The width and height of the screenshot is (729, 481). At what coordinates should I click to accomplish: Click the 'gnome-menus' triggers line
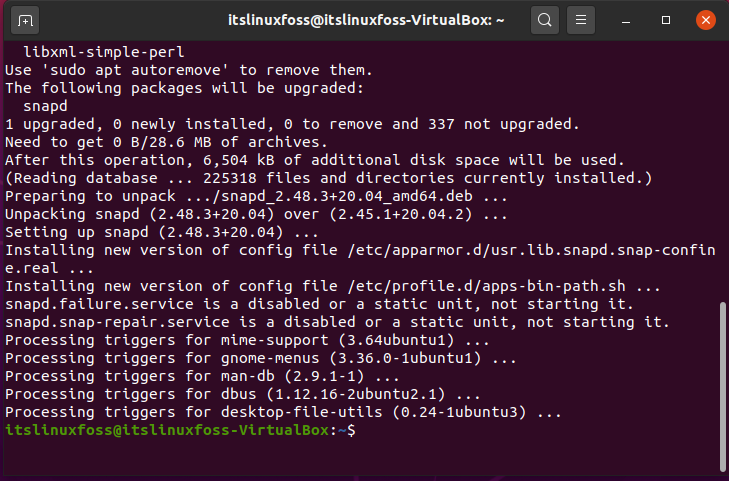(260, 358)
